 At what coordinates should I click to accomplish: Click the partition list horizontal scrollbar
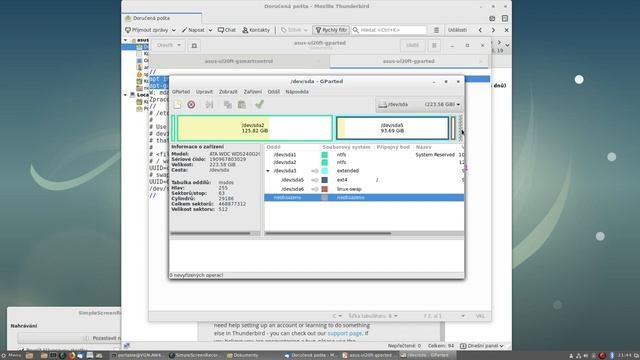(328, 233)
